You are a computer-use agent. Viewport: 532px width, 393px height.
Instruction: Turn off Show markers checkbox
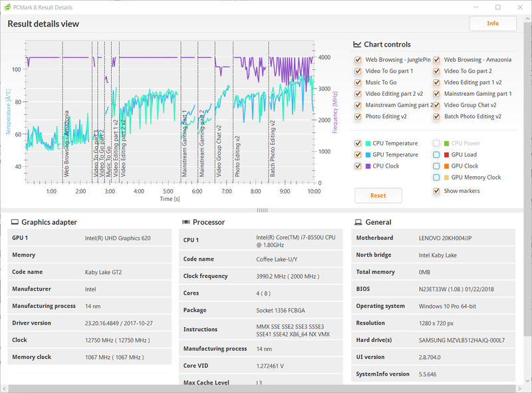(x=436, y=191)
